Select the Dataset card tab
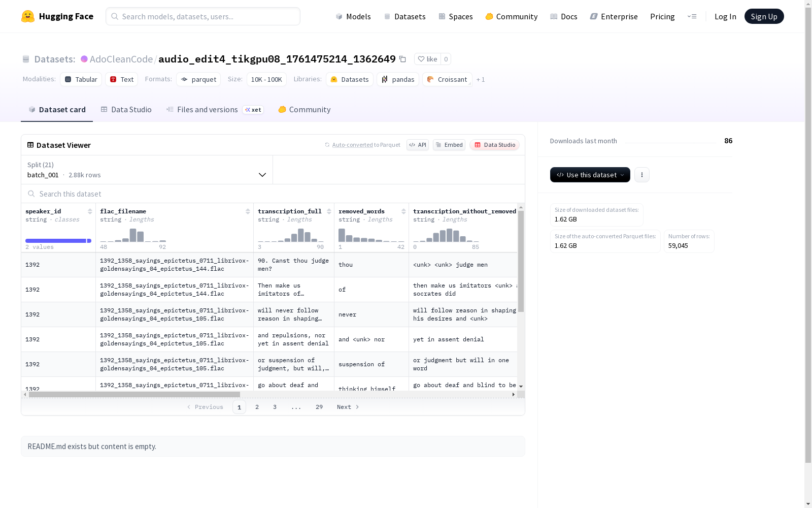This screenshot has width=812, height=508. (x=57, y=110)
